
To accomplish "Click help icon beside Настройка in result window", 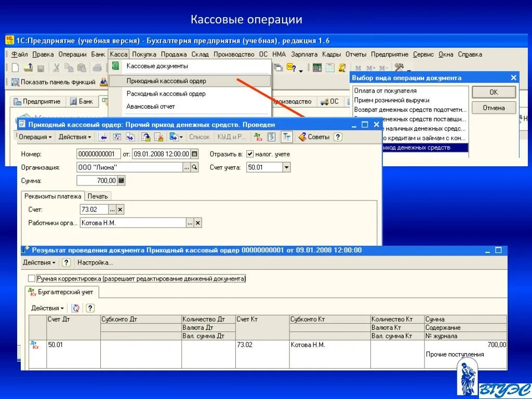I will click(66, 262).
